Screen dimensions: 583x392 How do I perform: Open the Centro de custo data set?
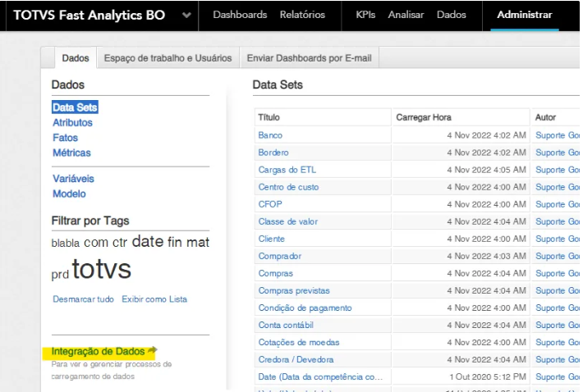(288, 187)
